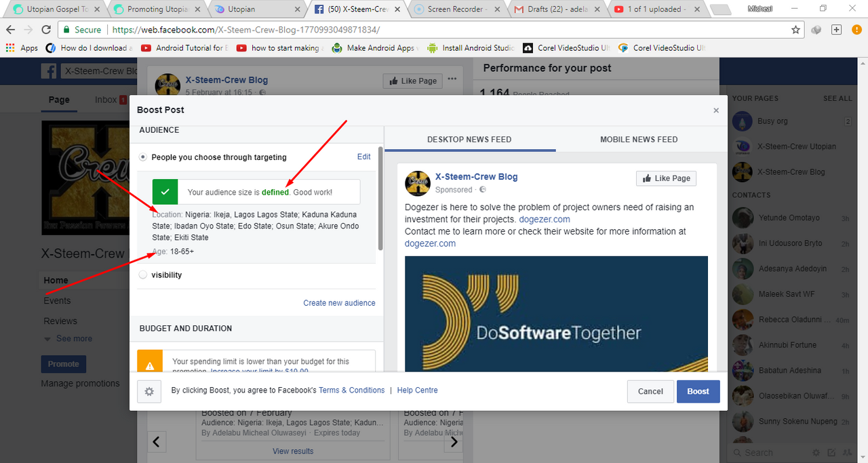Open the Help Centre link
Screen dimensions: 868x463
click(417, 390)
